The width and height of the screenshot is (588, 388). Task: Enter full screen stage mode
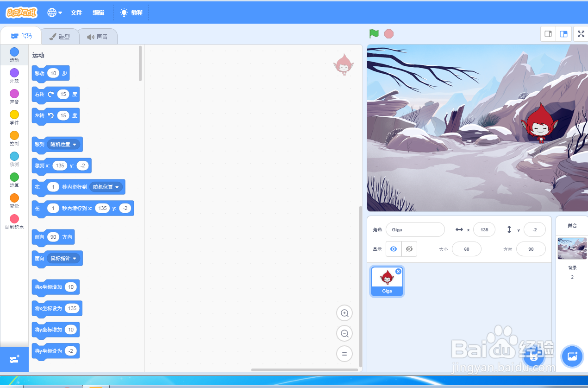(581, 34)
